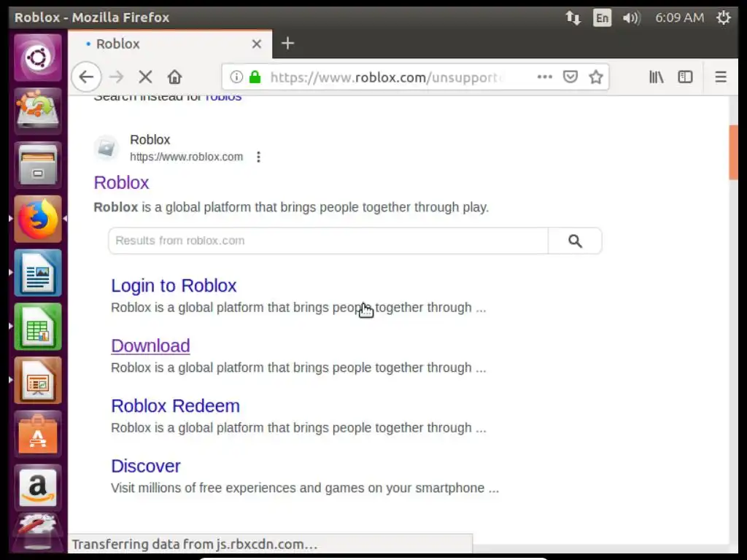Launch LibreOffice Calc spreadsheet
747x560 pixels.
point(38,327)
